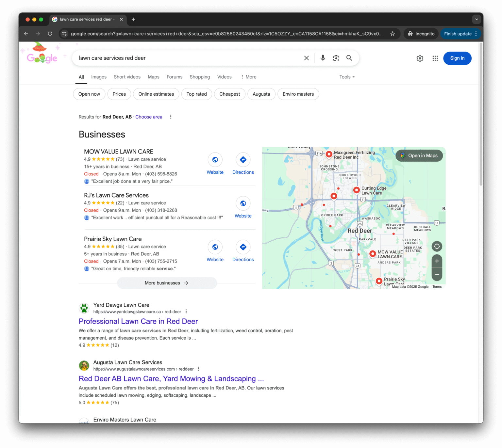Open Google apps grid
This screenshot has width=502, height=448.
coord(435,58)
